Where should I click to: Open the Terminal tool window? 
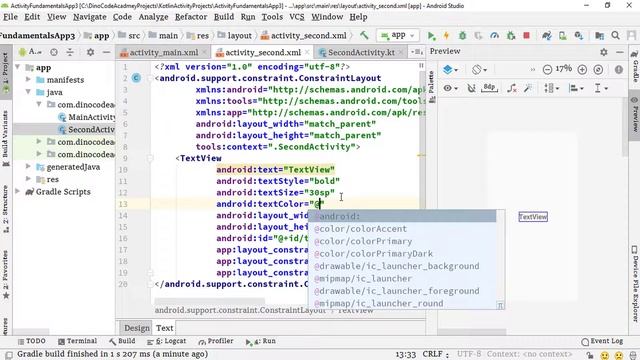coord(78,341)
